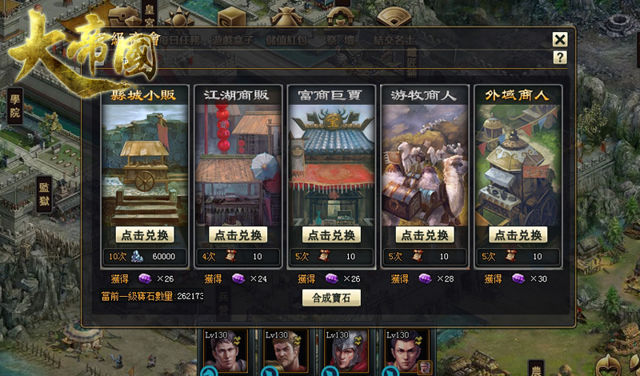Click 点击兑换 under 外域商人
This screenshot has width=640, height=376.
[x=518, y=235]
